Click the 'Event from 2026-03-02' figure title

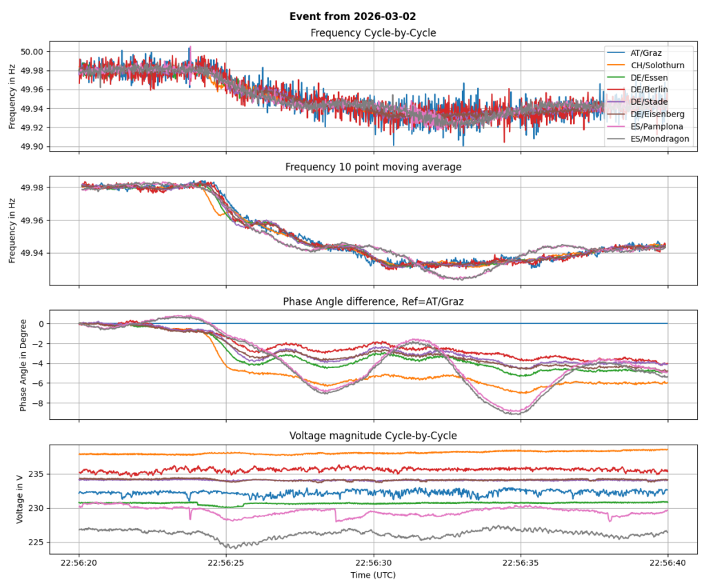coord(353,16)
